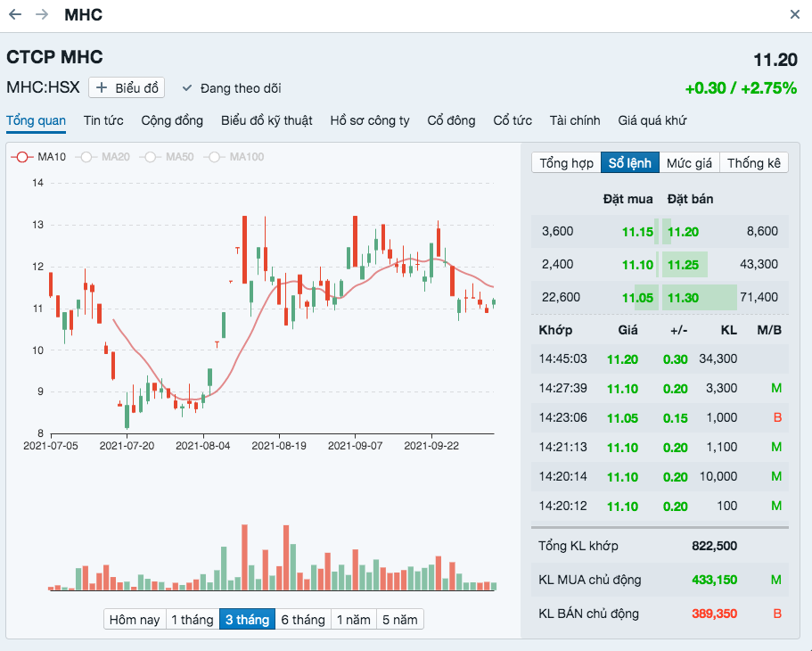Image resolution: width=812 pixels, height=651 pixels.
Task: Show the MA100 moving average line
Action: click(234, 157)
